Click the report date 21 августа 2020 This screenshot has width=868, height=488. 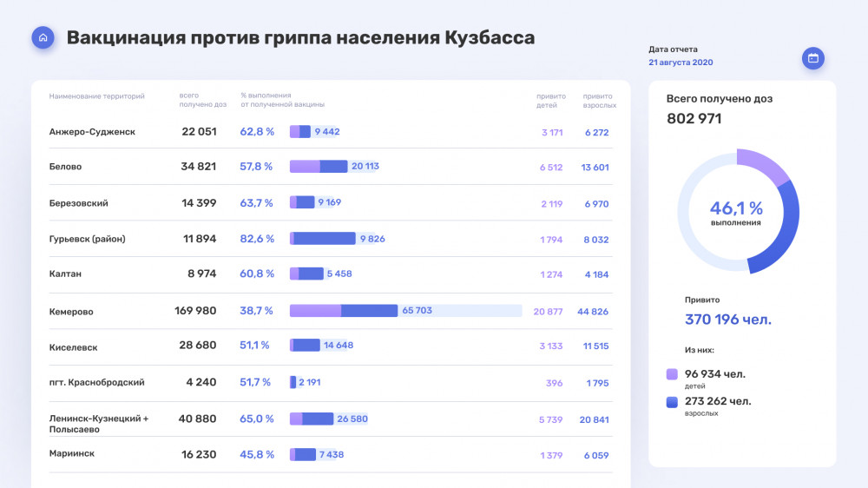click(681, 63)
